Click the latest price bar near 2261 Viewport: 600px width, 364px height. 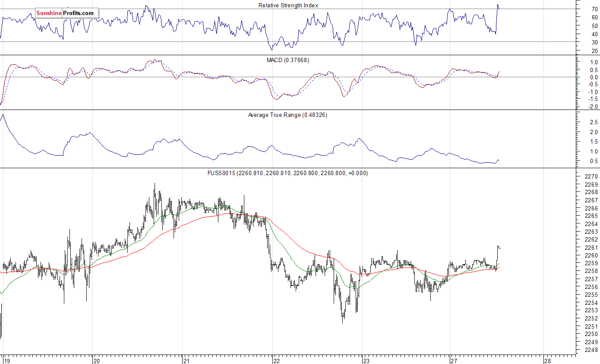[499, 247]
